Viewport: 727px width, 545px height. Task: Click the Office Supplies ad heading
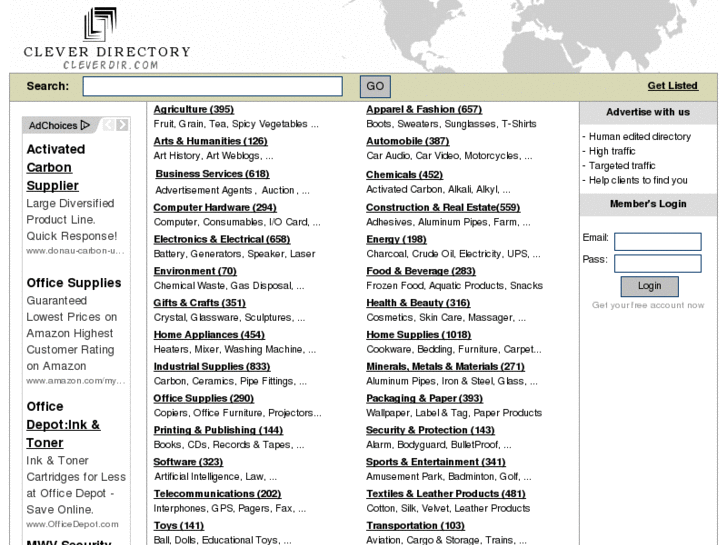coord(74,283)
